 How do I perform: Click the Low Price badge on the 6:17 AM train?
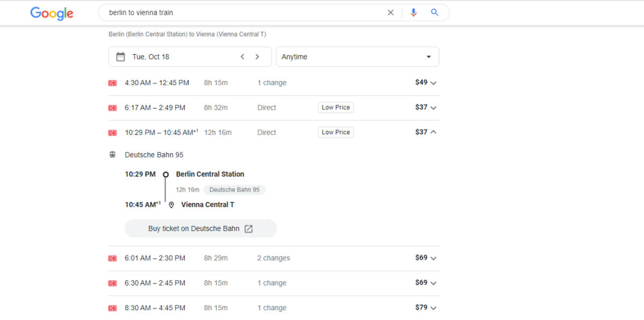point(335,107)
